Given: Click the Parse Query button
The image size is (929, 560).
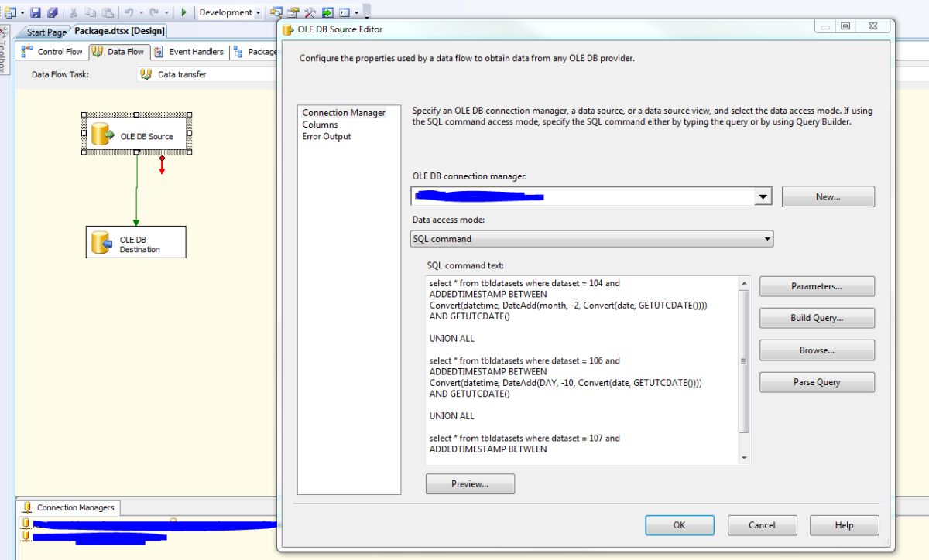Looking at the screenshot, I should 817,382.
